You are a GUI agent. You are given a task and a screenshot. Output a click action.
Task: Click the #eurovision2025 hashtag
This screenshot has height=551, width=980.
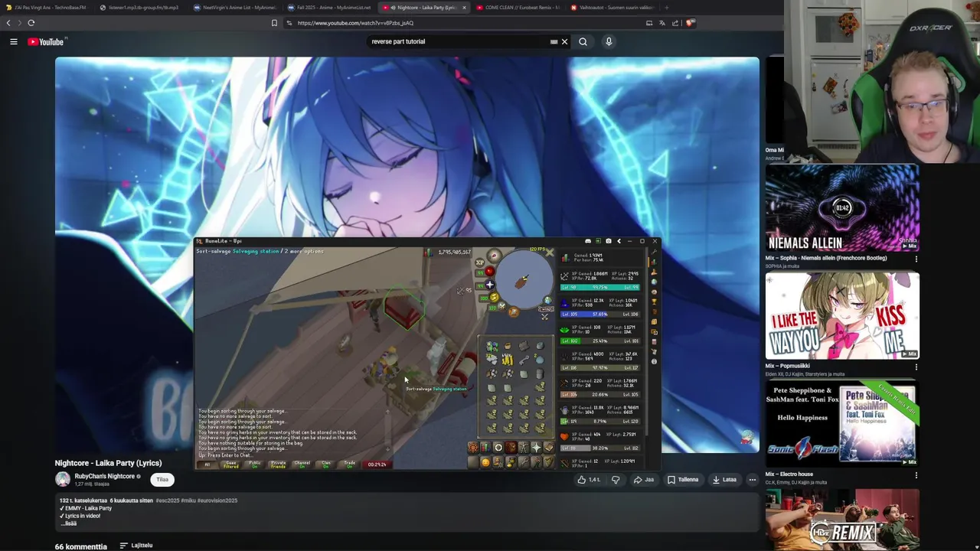pyautogui.click(x=216, y=500)
